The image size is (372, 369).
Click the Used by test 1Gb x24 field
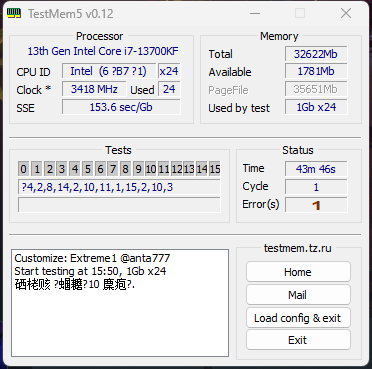(x=316, y=107)
